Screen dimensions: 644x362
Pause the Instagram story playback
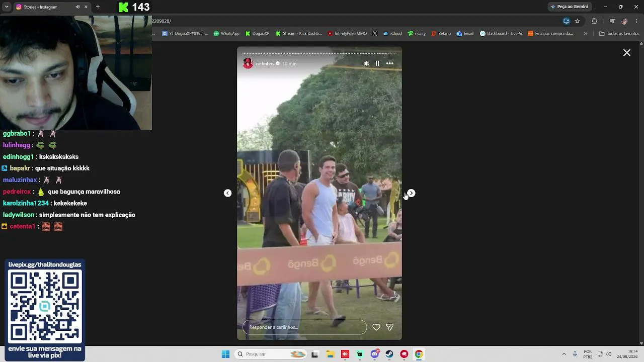pos(377,63)
